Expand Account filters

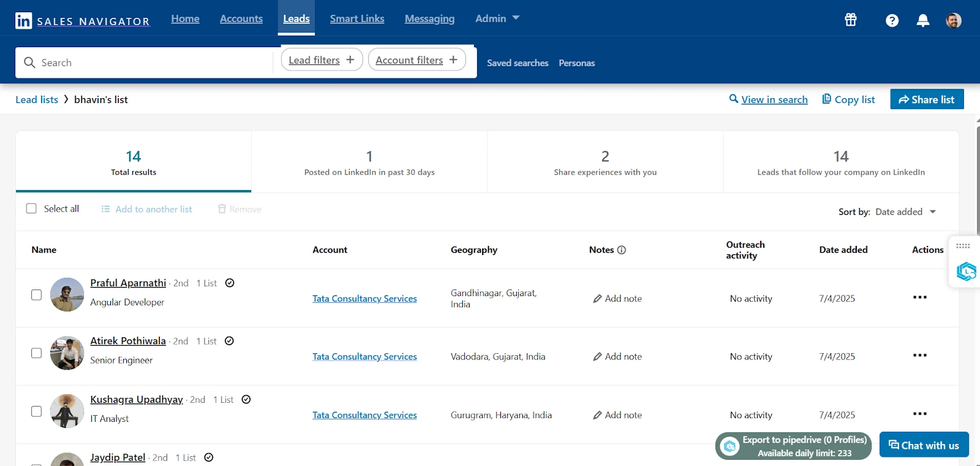pyautogui.click(x=417, y=59)
